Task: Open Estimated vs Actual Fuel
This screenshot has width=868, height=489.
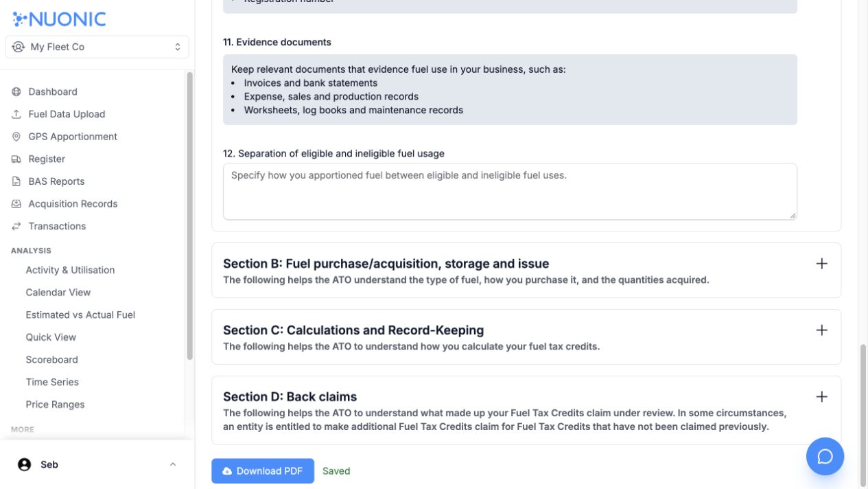Action: coord(80,315)
